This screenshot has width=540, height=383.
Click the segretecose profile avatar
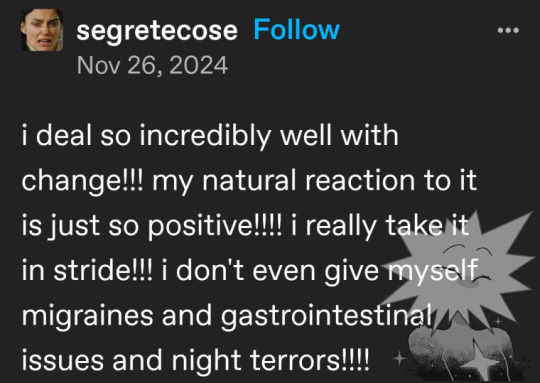click(42, 30)
